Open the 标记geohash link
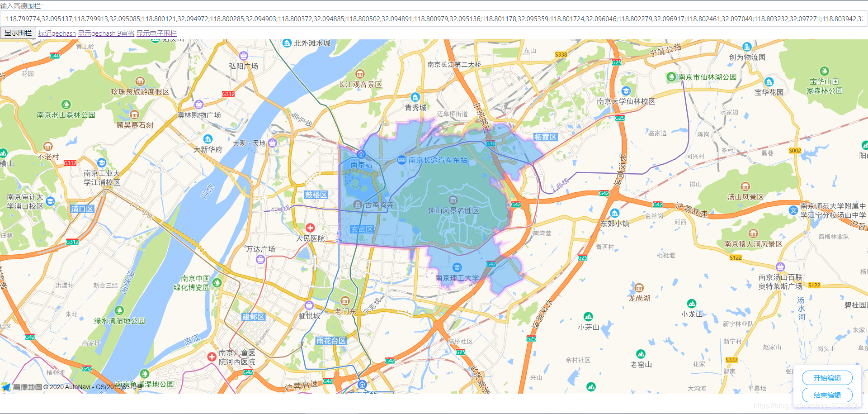Screen dimensions: 868x414 coord(56,33)
